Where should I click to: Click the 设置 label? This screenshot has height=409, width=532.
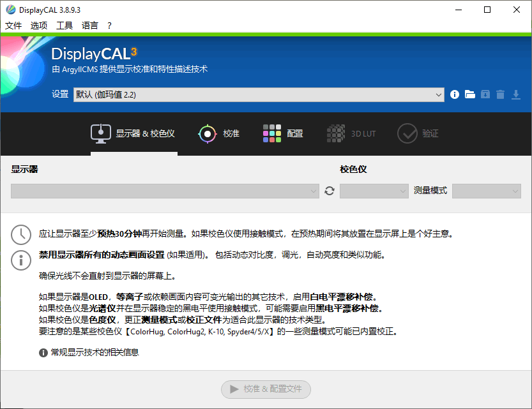pos(60,94)
